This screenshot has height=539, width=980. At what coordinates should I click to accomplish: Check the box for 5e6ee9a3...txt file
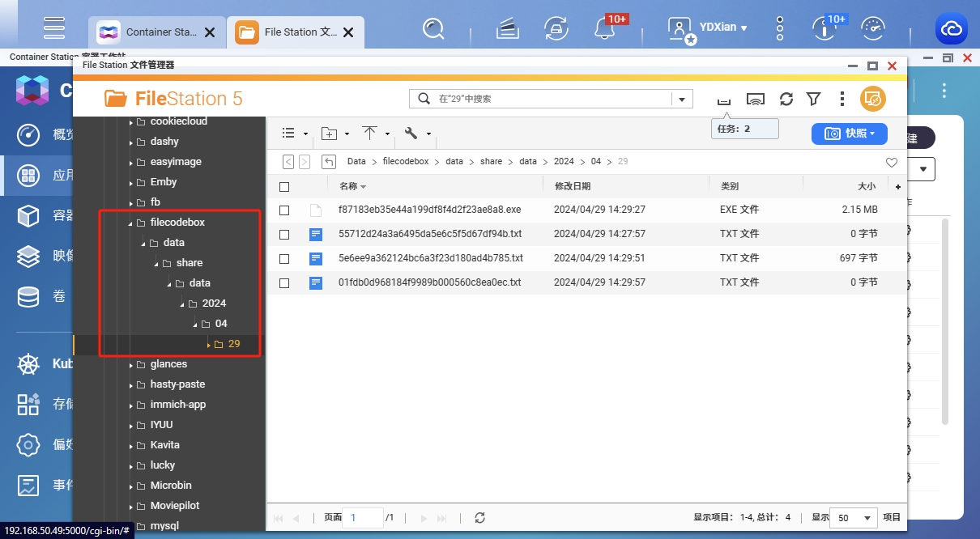[284, 259]
